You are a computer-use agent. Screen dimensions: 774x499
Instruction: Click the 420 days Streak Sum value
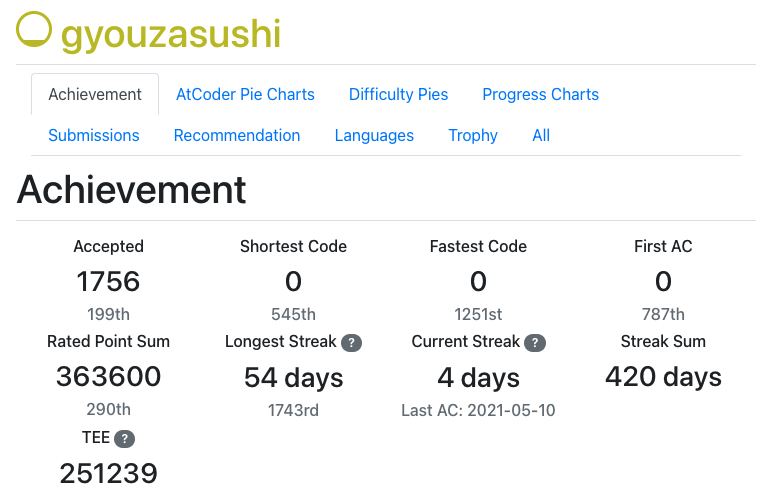663,377
